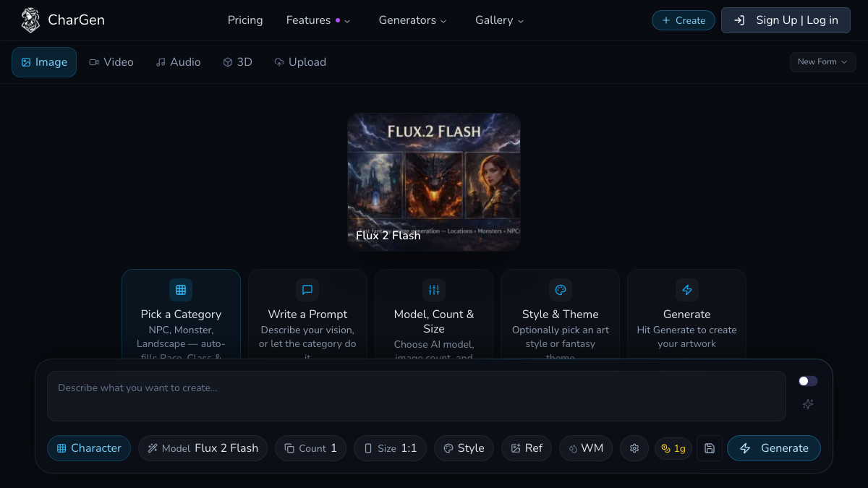868x488 pixels.
Task: Expand the Generators menu
Action: [412, 20]
